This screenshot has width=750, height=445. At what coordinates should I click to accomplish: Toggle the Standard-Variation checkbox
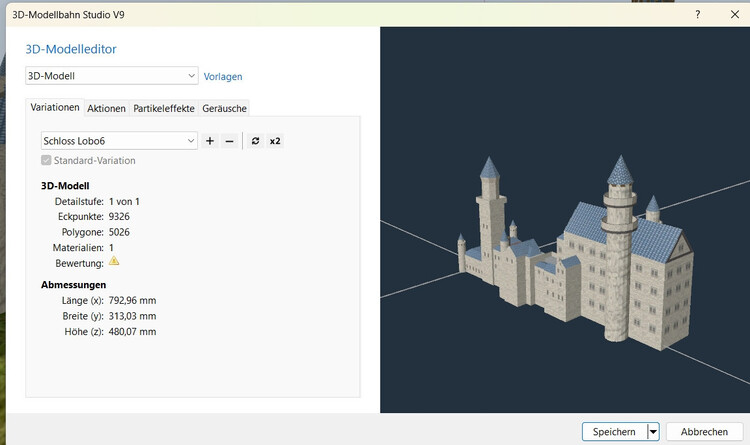coord(46,160)
